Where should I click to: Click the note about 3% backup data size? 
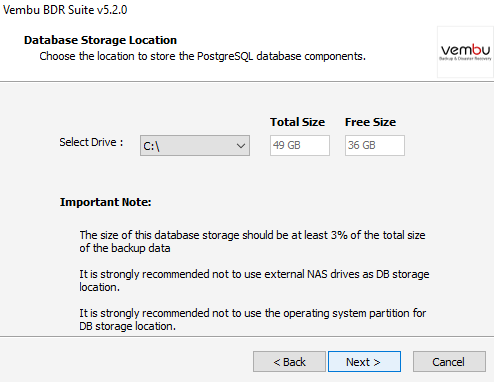[x=252, y=241]
